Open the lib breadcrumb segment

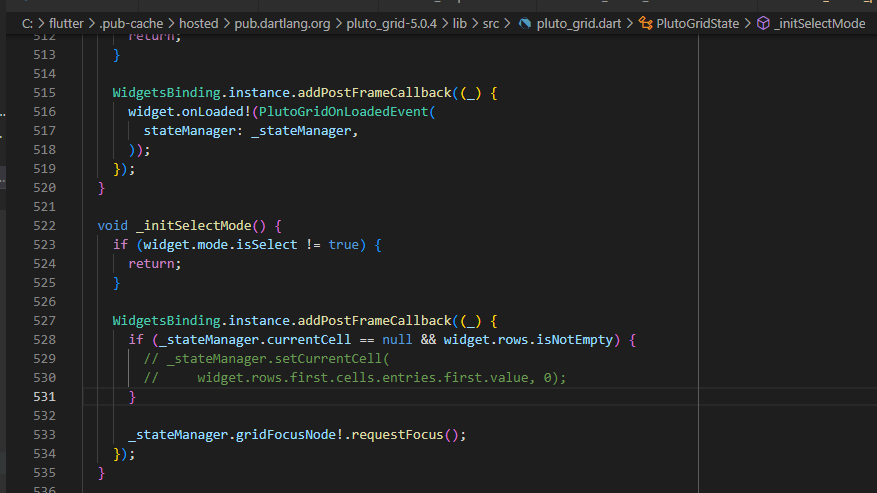(x=459, y=24)
